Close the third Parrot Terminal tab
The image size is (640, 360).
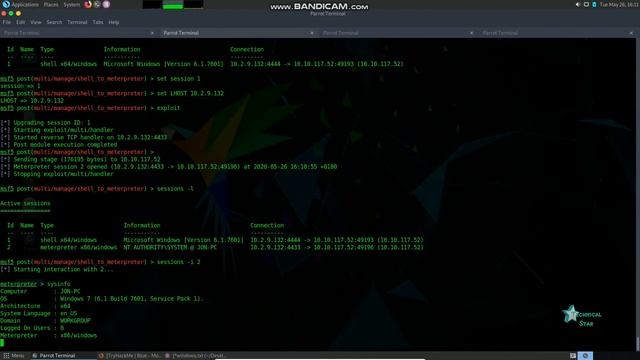tap(471, 33)
